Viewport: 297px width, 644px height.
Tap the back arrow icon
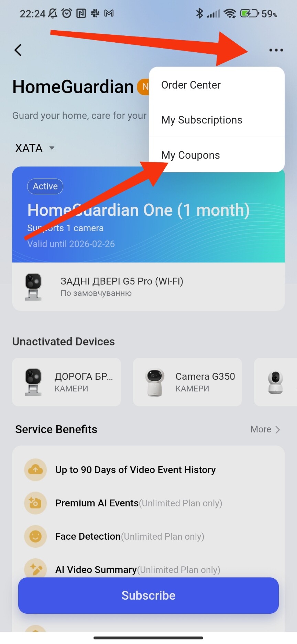[x=18, y=50]
